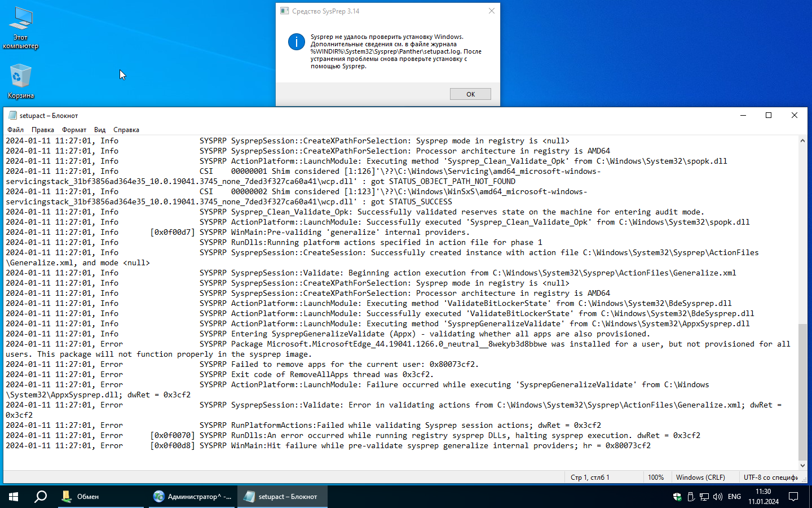Click the volume speaker tray icon
The width and height of the screenshot is (812, 508).
tap(718, 497)
